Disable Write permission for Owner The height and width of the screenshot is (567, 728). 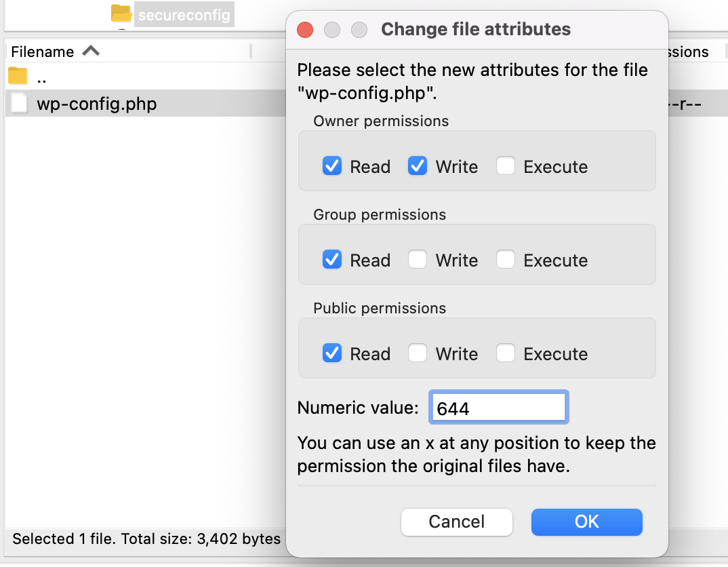[418, 166]
